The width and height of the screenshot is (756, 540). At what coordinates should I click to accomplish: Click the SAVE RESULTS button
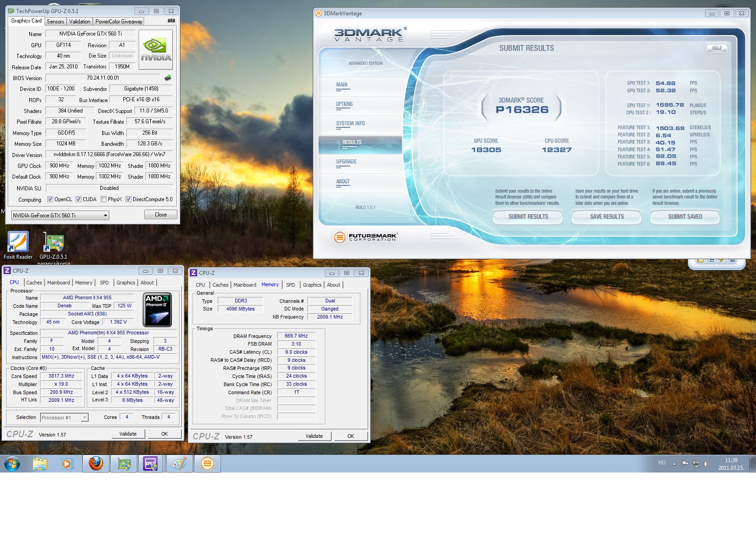click(607, 216)
